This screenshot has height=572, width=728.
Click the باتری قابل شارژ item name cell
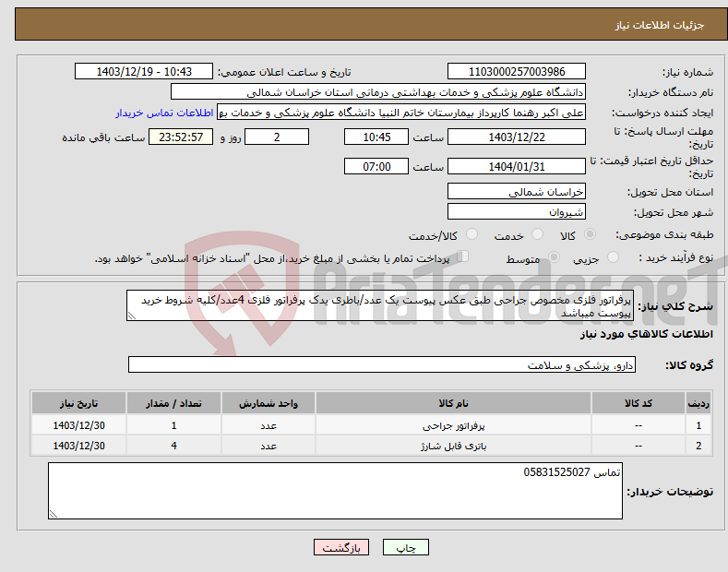453,446
